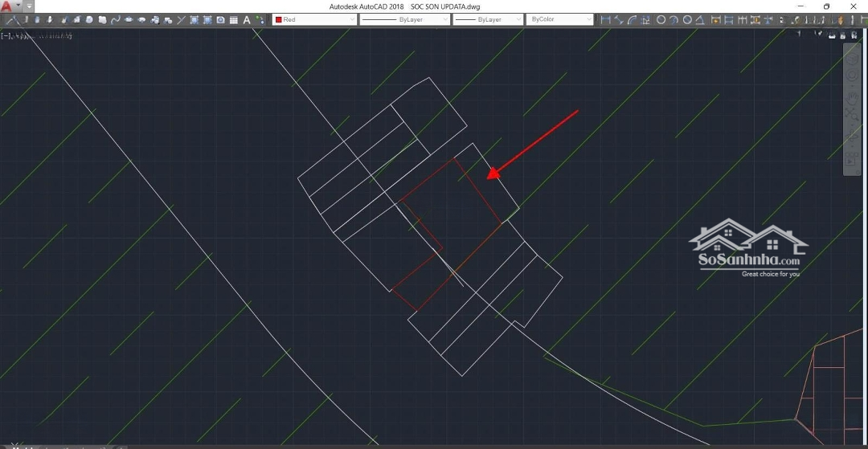Choose the Linear dimension tool
Image resolution: width=868 pixels, height=449 pixels.
pos(606,20)
